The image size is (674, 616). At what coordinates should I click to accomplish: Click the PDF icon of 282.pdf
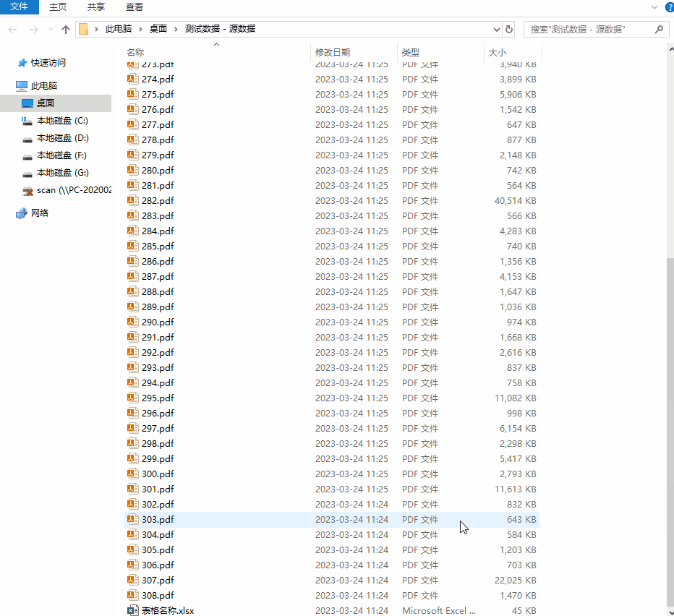[132, 200]
